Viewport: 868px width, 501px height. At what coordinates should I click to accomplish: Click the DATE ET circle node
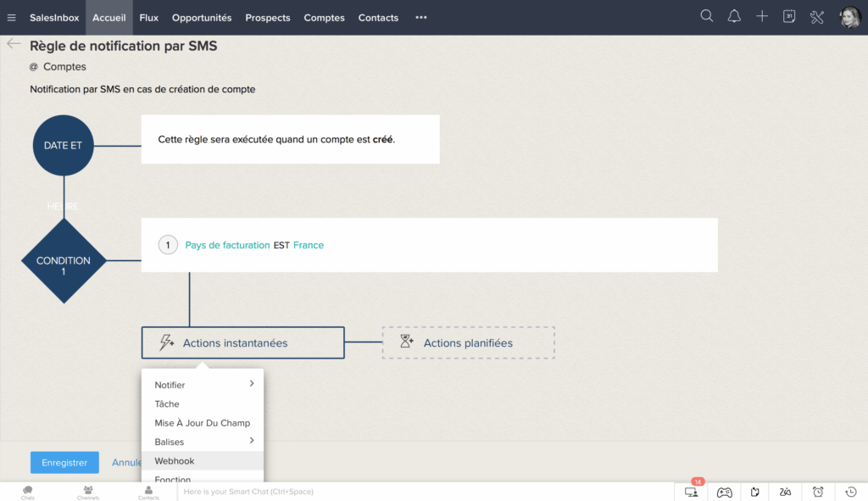coord(63,146)
